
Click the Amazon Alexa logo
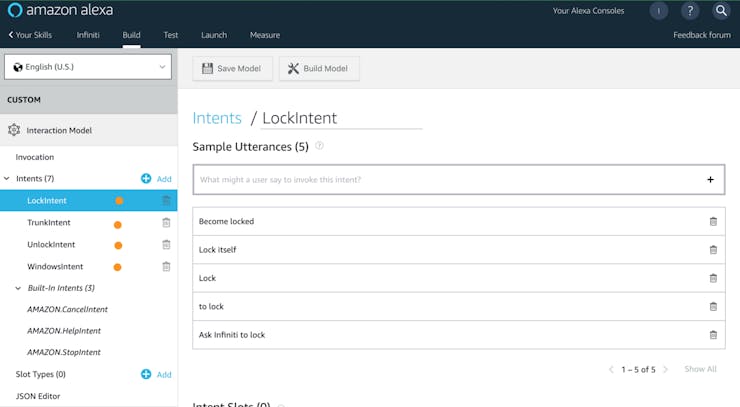coord(60,10)
